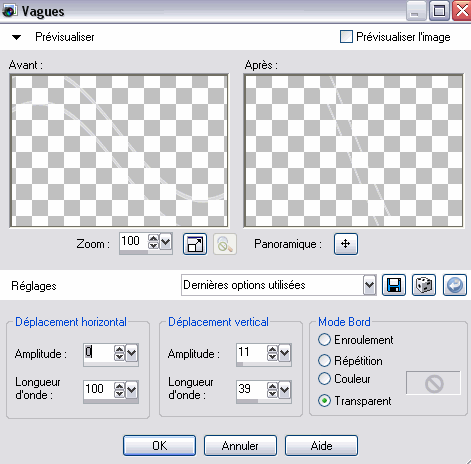The image size is (471, 464).
Task: Click the disabled magnifier zoom icon
Action: tap(225, 244)
